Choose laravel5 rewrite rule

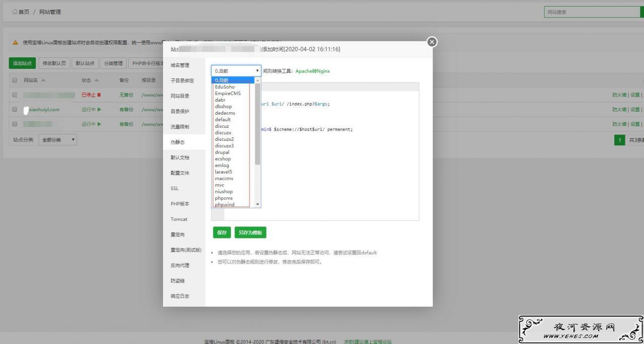233,171
